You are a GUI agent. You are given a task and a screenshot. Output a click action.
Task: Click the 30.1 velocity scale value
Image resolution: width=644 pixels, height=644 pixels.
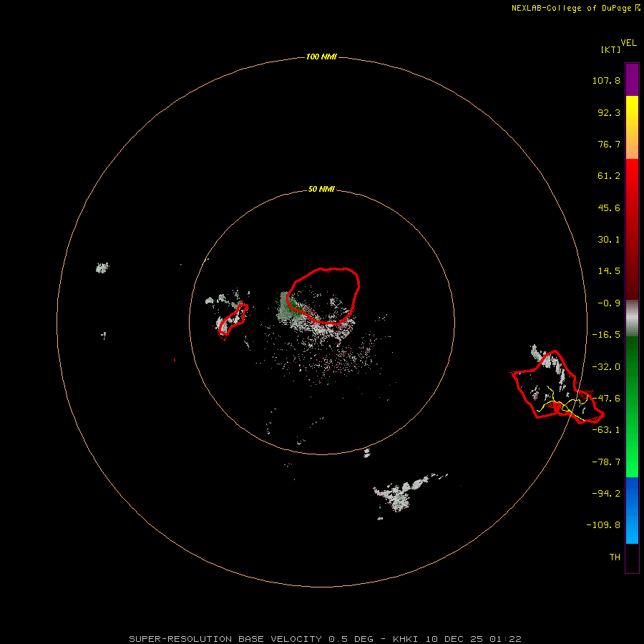click(x=609, y=240)
